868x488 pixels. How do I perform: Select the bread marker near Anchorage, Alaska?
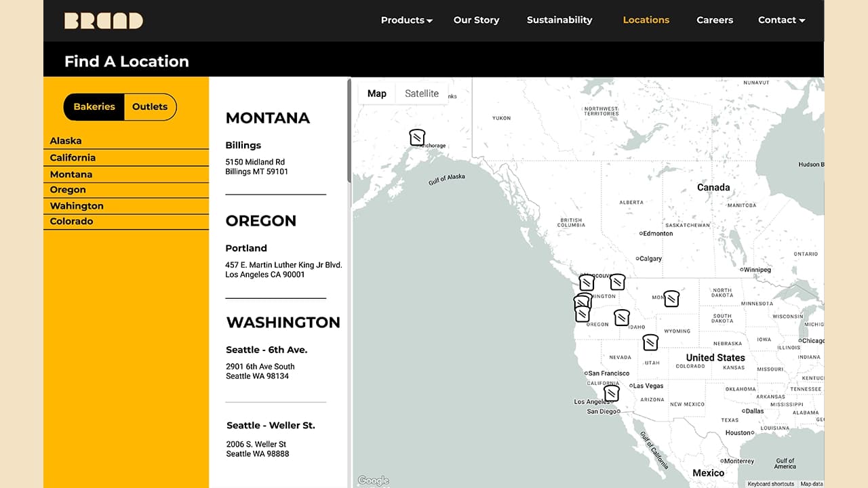click(417, 138)
